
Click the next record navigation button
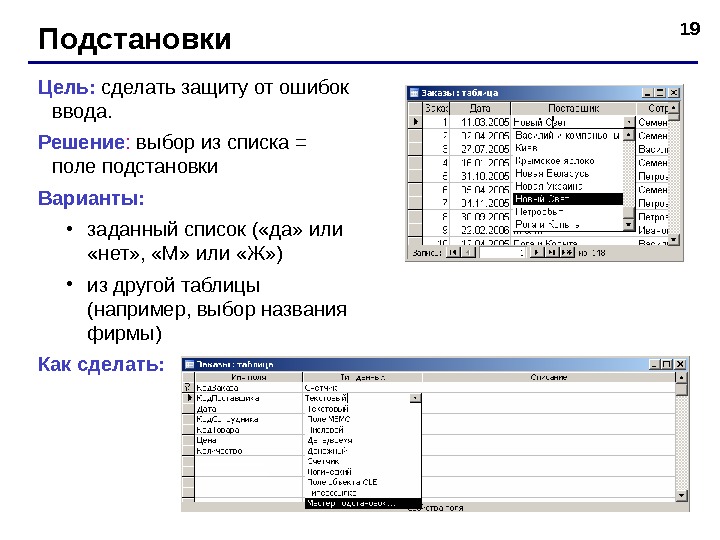coord(535,253)
